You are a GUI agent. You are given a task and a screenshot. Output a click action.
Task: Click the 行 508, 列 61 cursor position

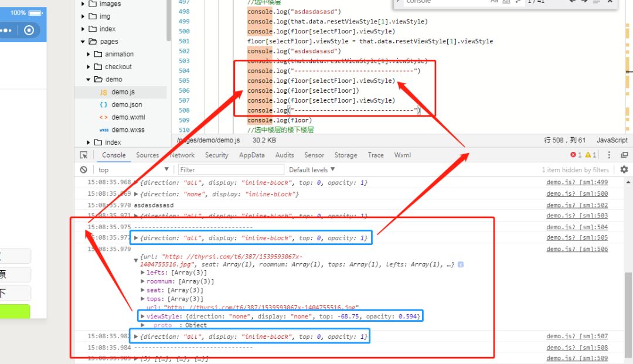point(564,140)
